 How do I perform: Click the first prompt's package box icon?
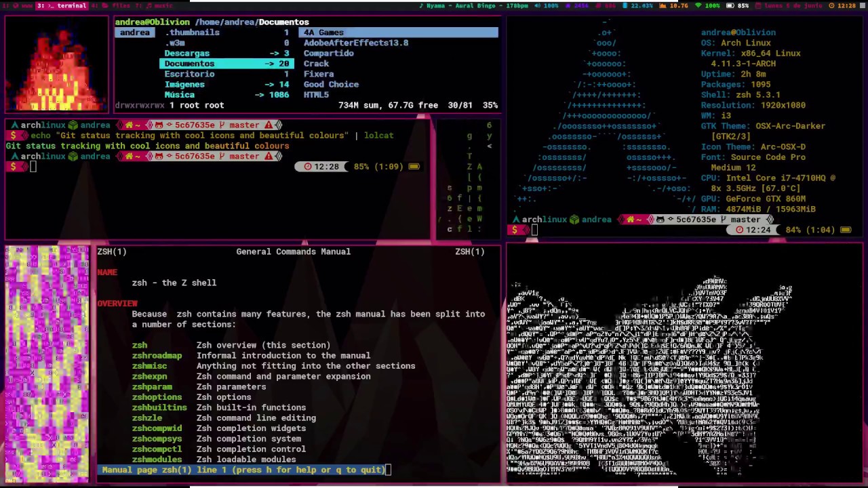(73, 125)
